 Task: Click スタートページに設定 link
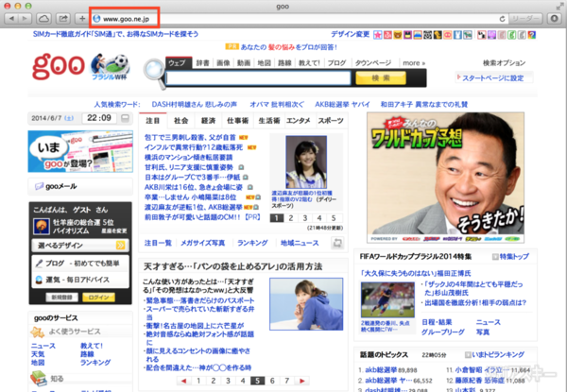point(492,77)
